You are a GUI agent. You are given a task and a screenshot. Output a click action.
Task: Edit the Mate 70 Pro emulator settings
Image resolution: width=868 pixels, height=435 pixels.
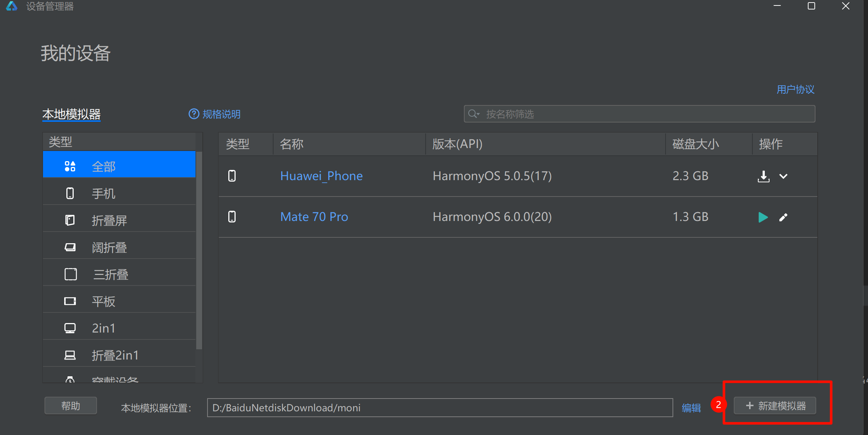click(783, 217)
